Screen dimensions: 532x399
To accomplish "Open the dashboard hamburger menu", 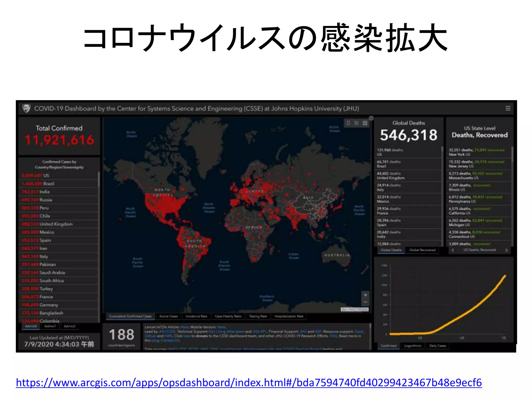I will 508,108.
